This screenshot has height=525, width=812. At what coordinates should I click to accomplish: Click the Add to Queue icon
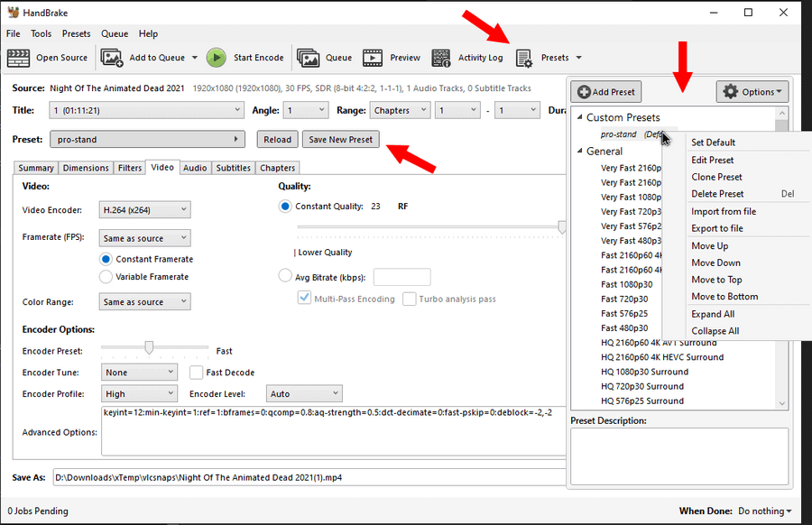(112, 58)
